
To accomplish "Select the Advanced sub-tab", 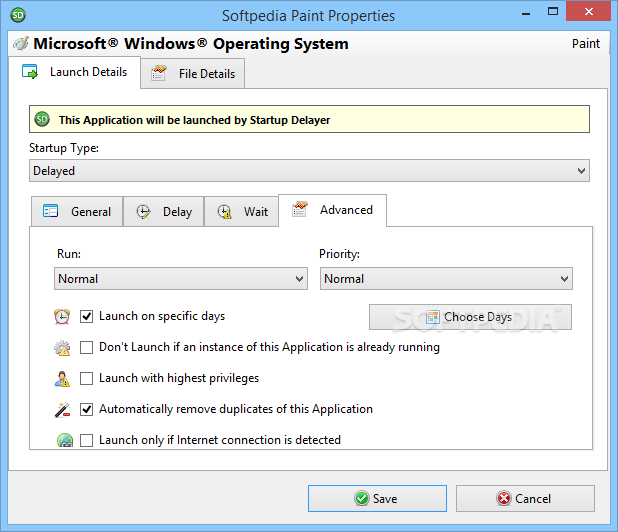I will click(x=332, y=210).
